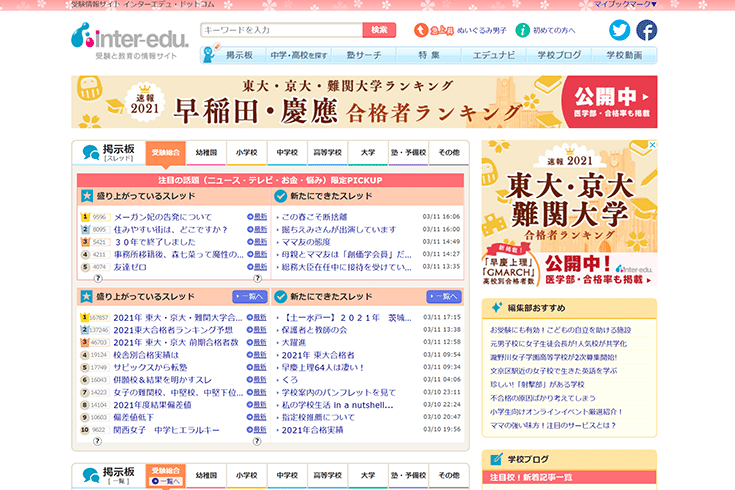Open 最新 link for 2021東大合格者ランキング予想
735x490 pixels.
257,330
